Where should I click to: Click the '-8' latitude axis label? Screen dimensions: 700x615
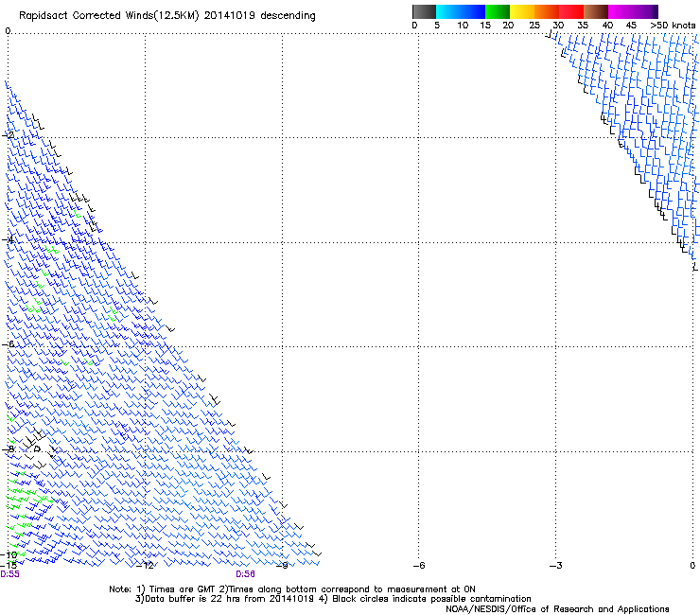(x=9, y=449)
